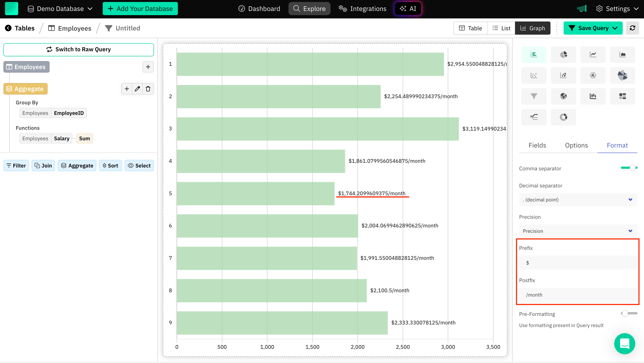Viewport: 644px width, 363px height.
Task: Switch to the line chart visualization
Action: (593, 55)
